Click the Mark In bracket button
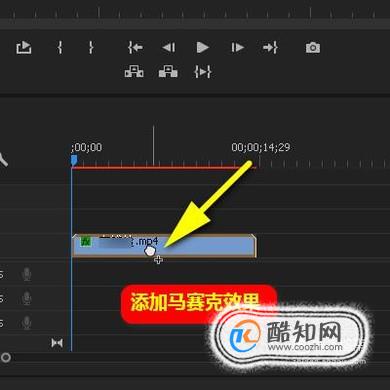Viewport: 390px width, 390px height. [x=60, y=47]
